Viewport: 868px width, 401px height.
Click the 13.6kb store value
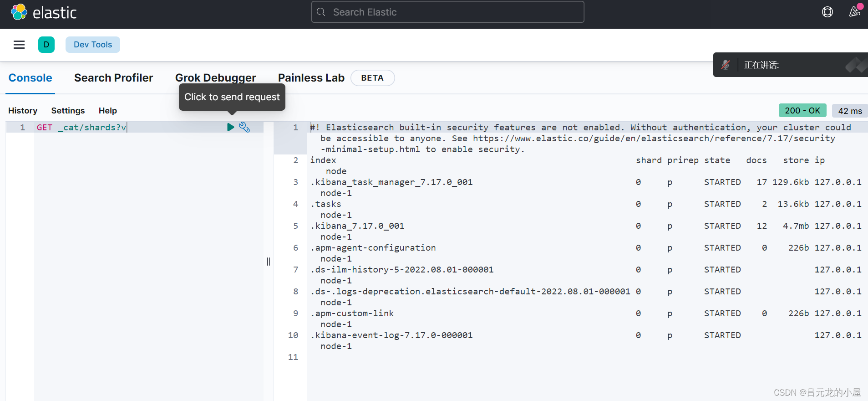tap(793, 204)
